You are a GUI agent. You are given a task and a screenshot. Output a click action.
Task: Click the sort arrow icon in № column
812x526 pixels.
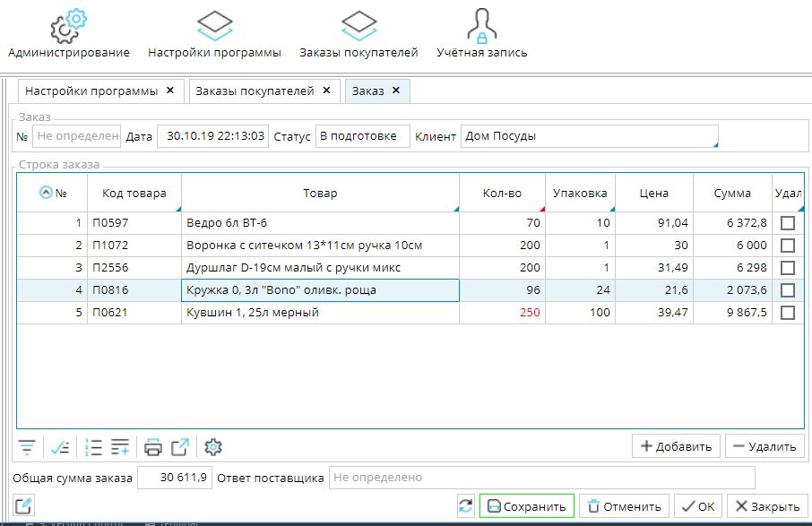pos(46,193)
